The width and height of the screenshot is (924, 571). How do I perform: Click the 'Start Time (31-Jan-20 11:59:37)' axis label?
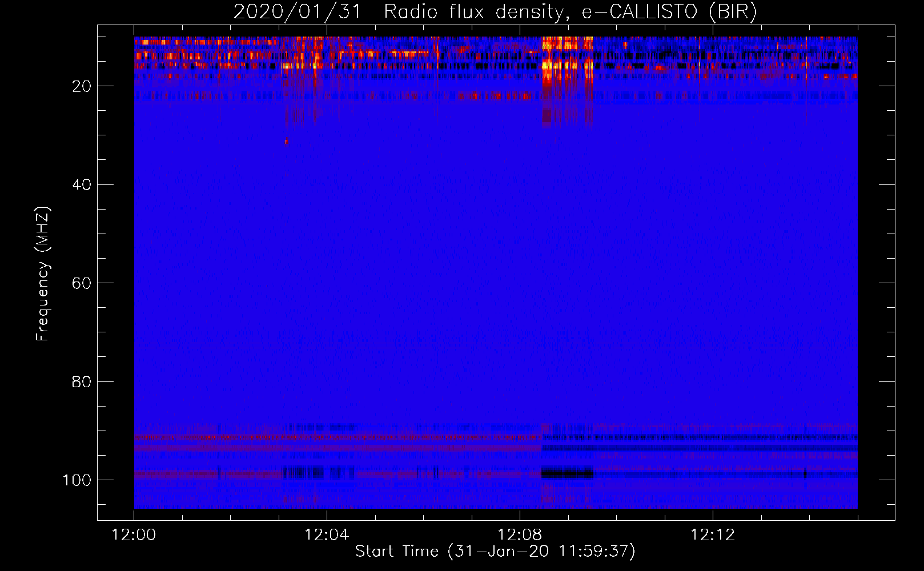pyautogui.click(x=495, y=552)
